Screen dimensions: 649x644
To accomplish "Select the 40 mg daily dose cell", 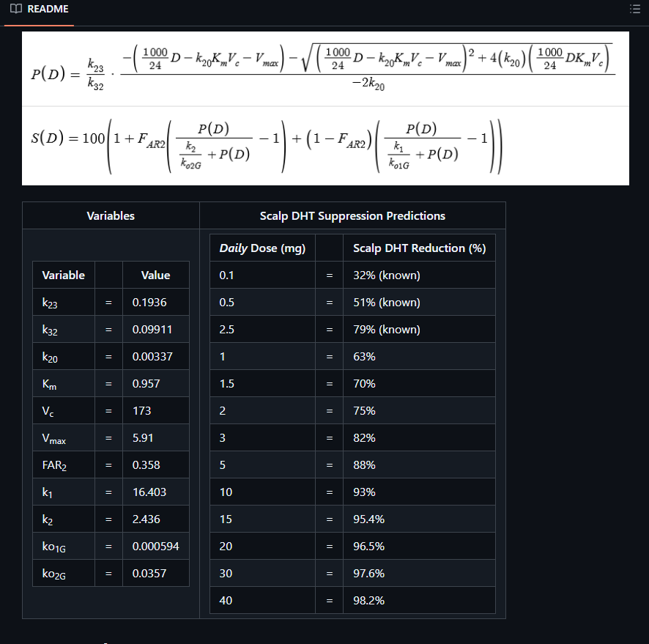I will point(262,600).
